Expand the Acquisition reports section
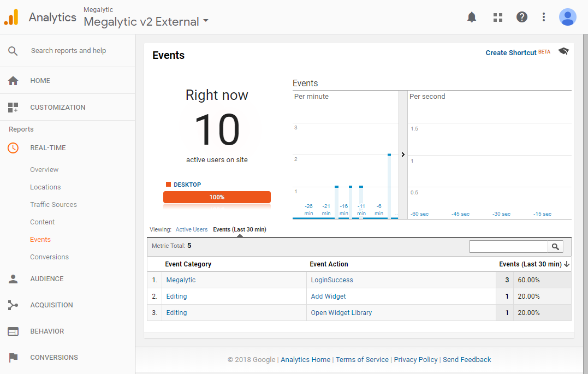588x374 pixels. click(51, 305)
